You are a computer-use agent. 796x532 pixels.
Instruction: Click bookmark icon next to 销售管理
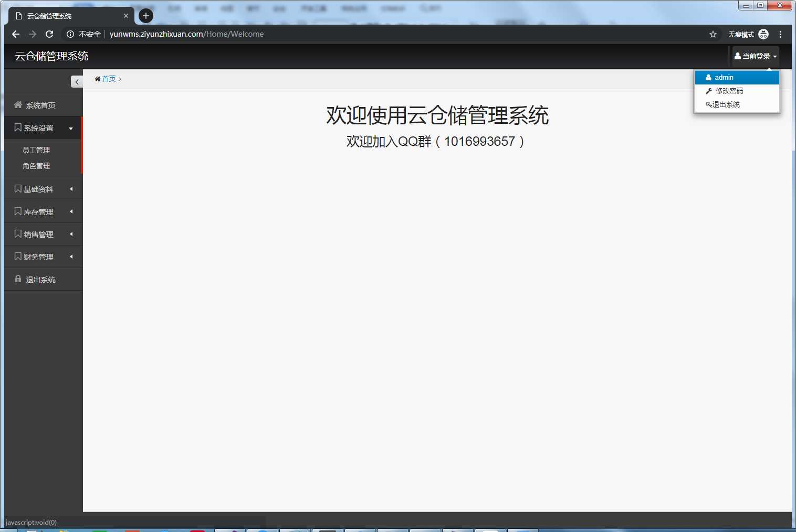click(x=18, y=233)
